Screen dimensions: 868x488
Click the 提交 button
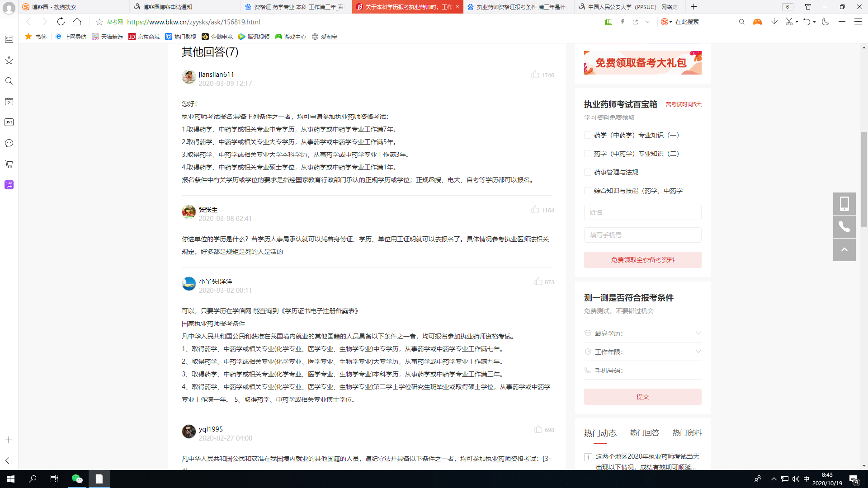(642, 397)
